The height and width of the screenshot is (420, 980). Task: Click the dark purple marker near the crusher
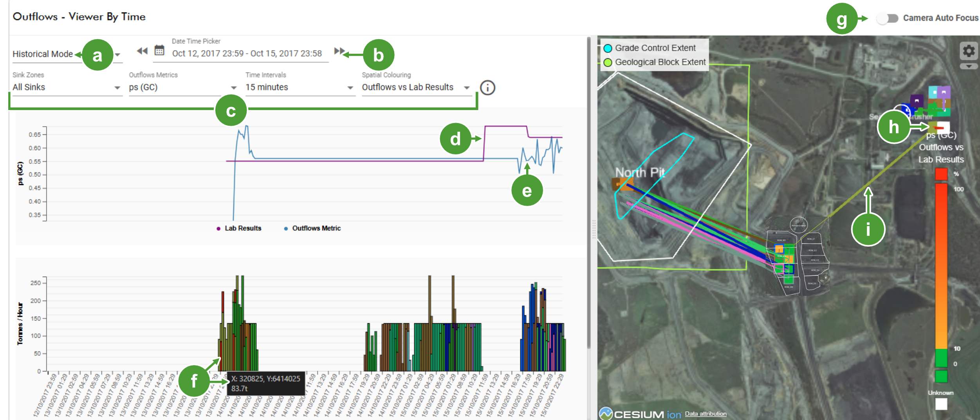pos(917,101)
